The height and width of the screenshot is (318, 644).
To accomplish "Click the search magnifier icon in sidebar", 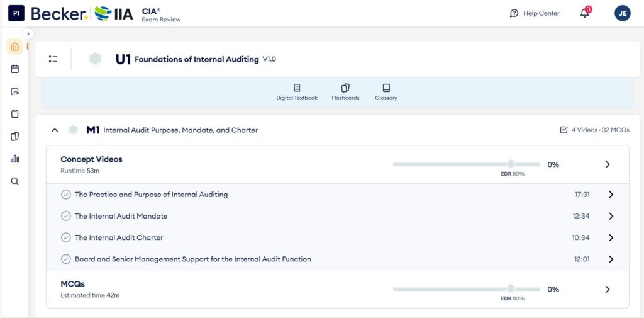I will (15, 181).
